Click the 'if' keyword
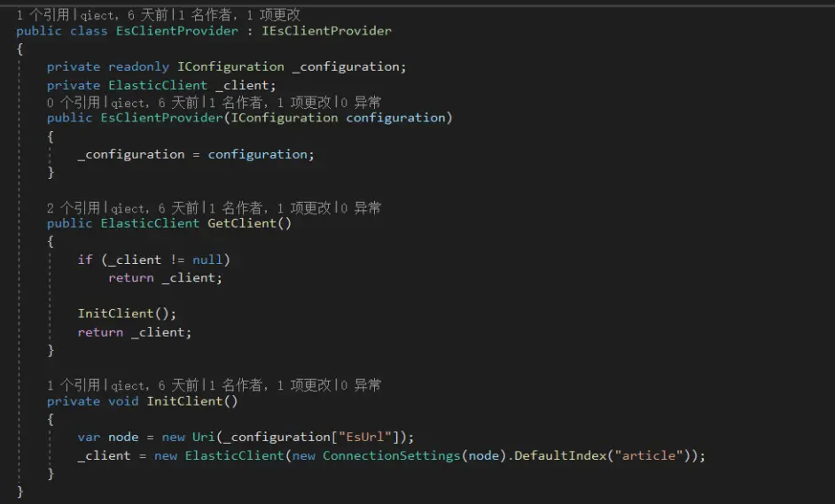835x504 pixels. [85, 260]
